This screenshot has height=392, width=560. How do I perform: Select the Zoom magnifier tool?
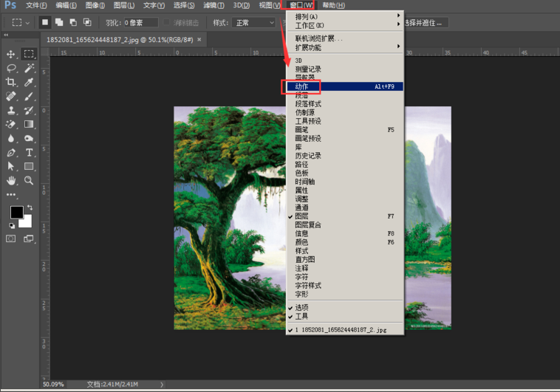point(29,180)
